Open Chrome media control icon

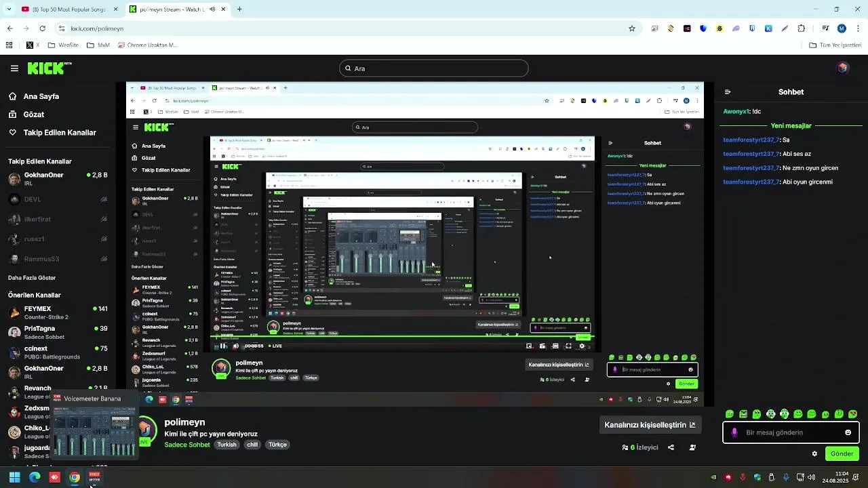pyautogui.click(x=825, y=28)
